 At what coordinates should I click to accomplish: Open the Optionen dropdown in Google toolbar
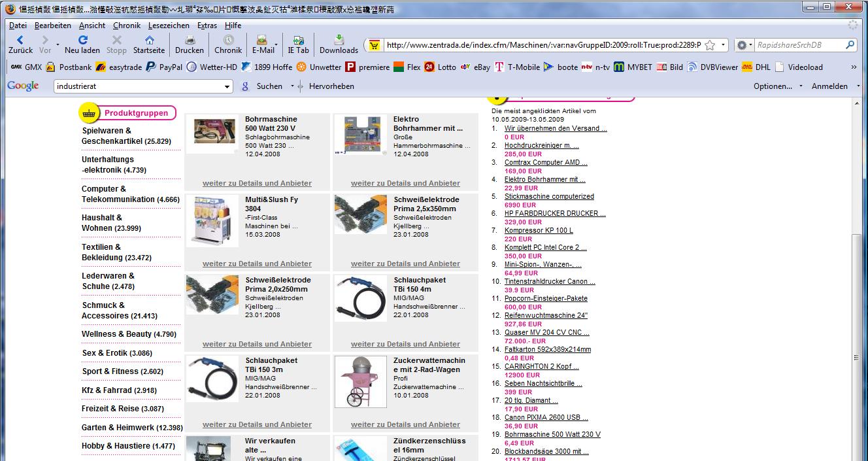pyautogui.click(x=777, y=86)
